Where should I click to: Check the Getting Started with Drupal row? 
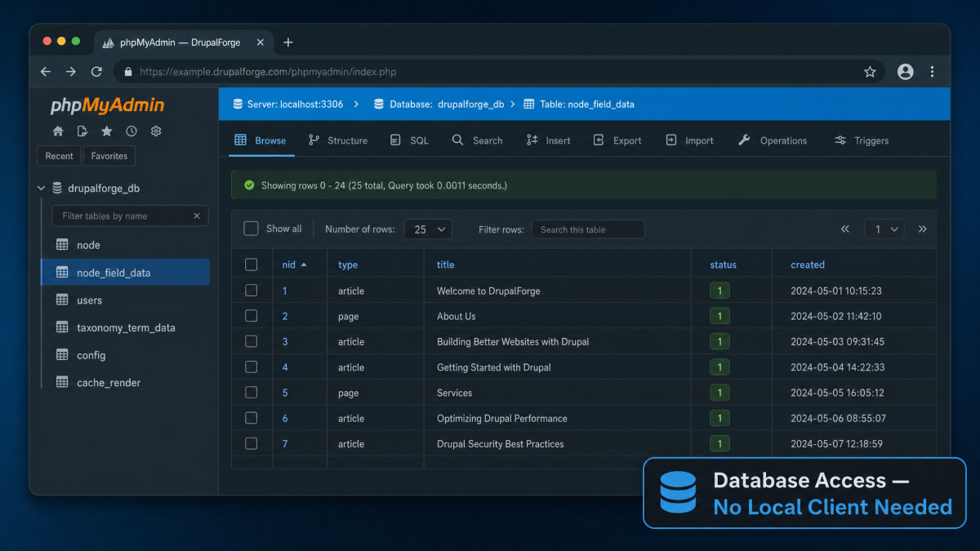[252, 367]
